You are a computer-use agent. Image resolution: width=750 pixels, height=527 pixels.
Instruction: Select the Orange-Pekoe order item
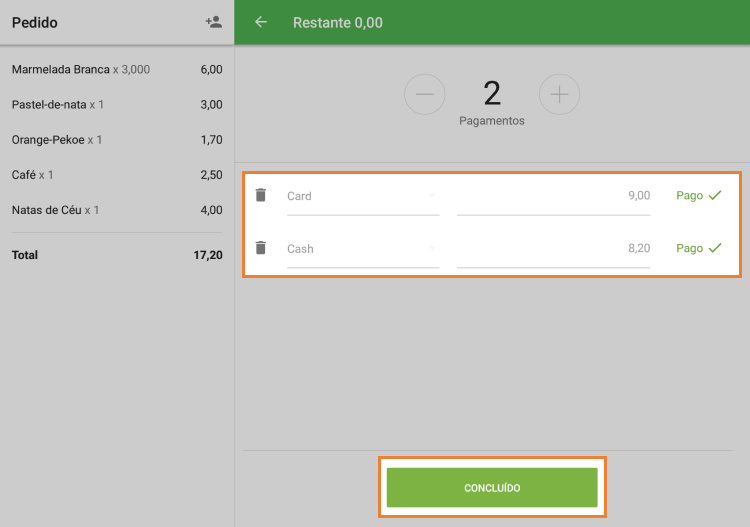point(116,140)
